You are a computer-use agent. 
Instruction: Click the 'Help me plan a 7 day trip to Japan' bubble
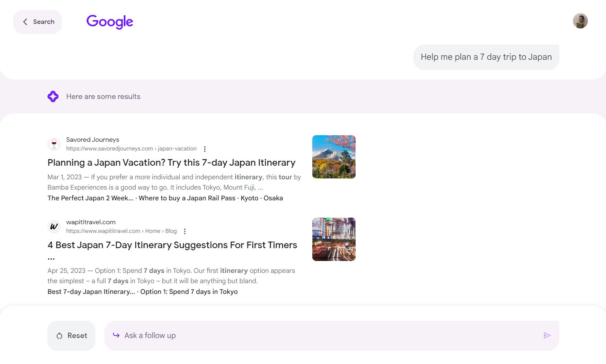tap(486, 57)
